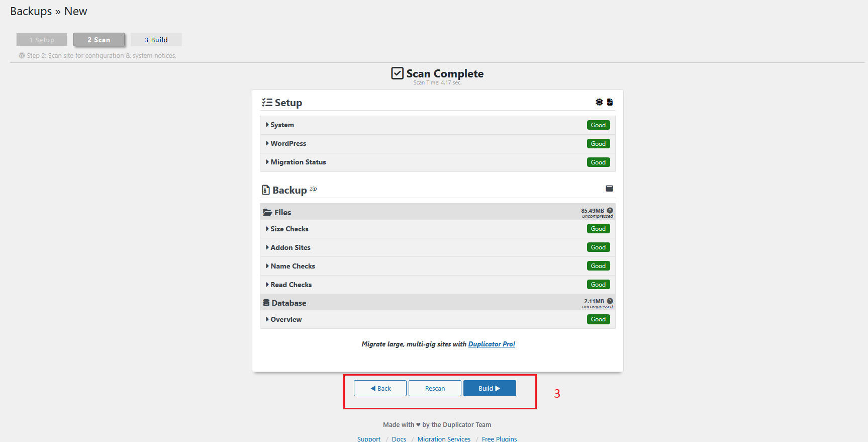Click the microchip icon in Setup header
868x442 pixels.
pos(599,102)
